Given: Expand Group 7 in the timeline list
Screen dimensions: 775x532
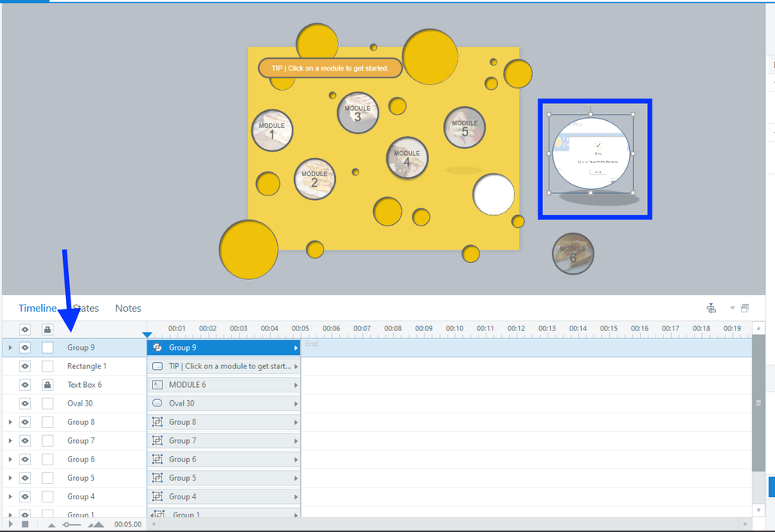Looking at the screenshot, I should click(10, 440).
